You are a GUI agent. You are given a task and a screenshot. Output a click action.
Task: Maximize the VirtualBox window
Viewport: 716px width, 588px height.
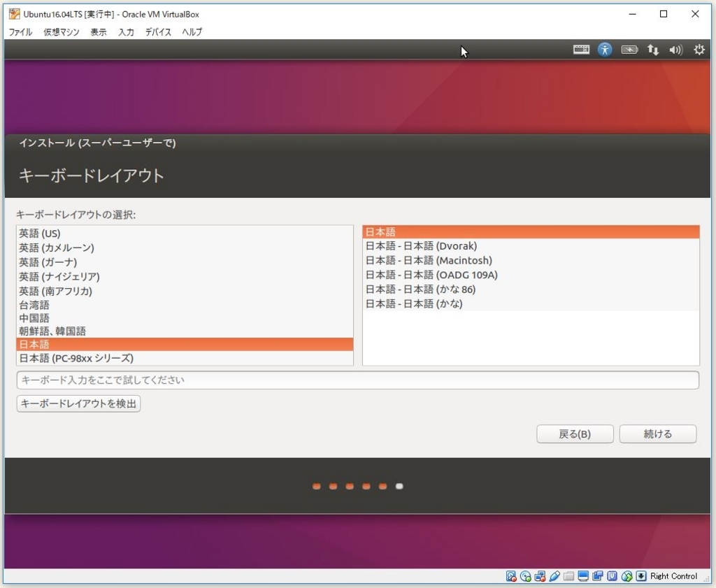coord(664,14)
